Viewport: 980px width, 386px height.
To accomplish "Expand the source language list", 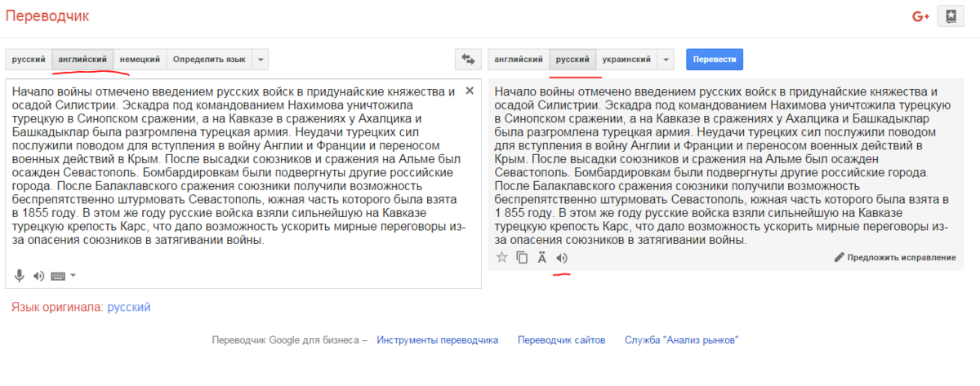I will point(260,60).
